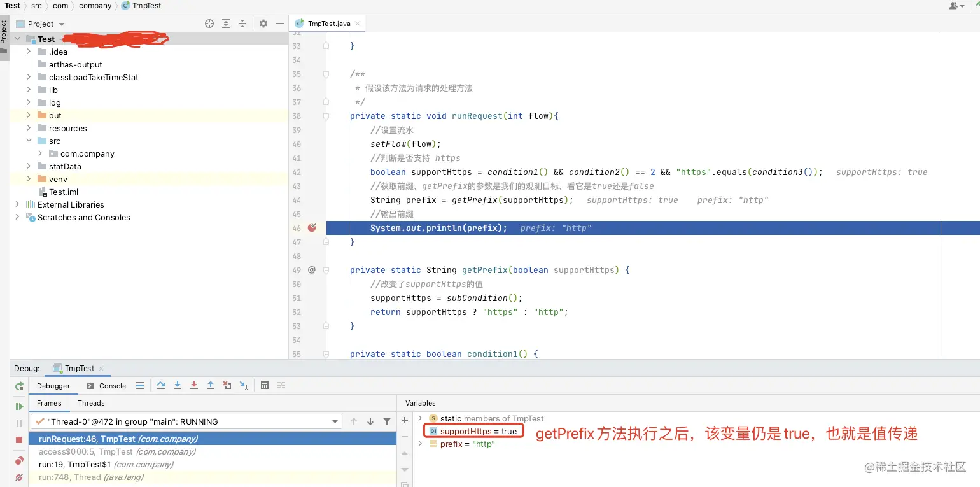Click the Force Step Into red arrow icon
This screenshot has width=980, height=487.
point(194,385)
